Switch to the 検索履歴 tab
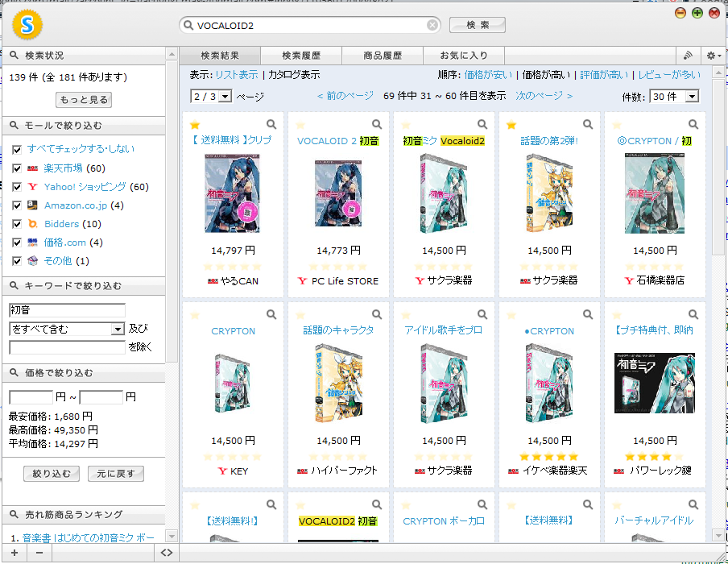The width and height of the screenshot is (728, 564). coord(301,56)
